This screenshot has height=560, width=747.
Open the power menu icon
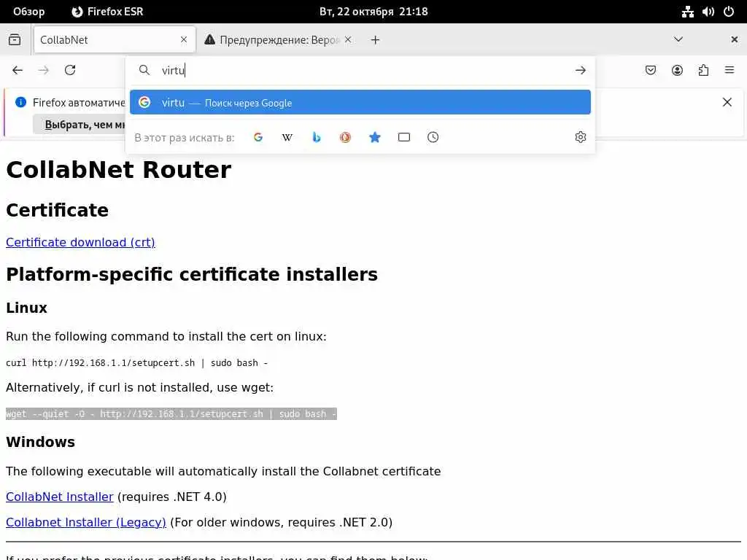pyautogui.click(x=729, y=12)
